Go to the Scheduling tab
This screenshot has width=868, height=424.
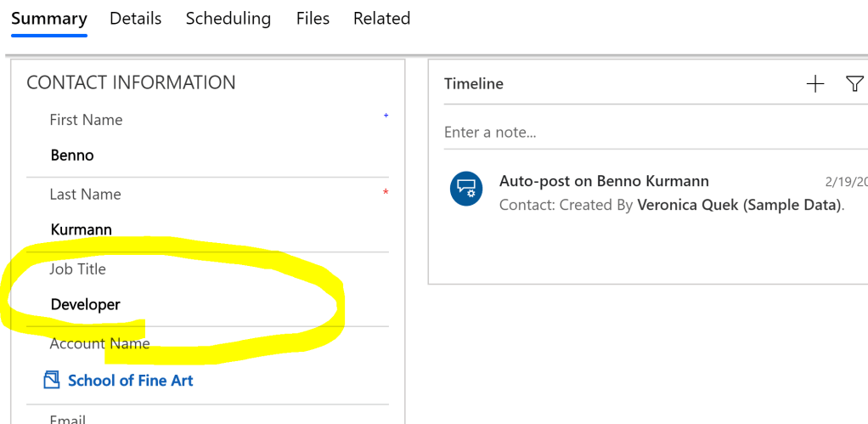228,19
